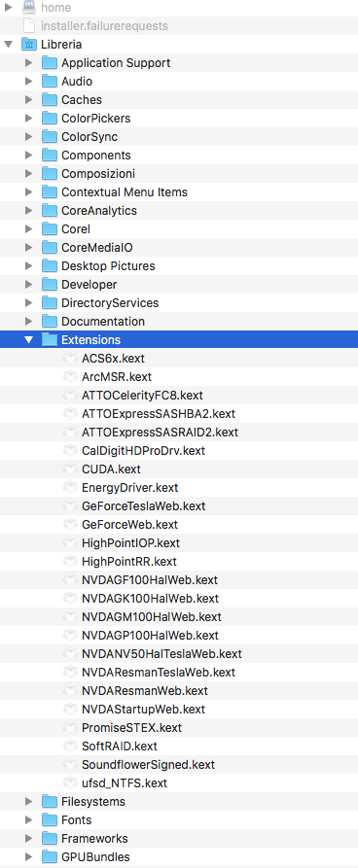This screenshot has width=358, height=868.
Task: Select NVDAGF100HalWeb.kext file name
Action: (x=150, y=580)
